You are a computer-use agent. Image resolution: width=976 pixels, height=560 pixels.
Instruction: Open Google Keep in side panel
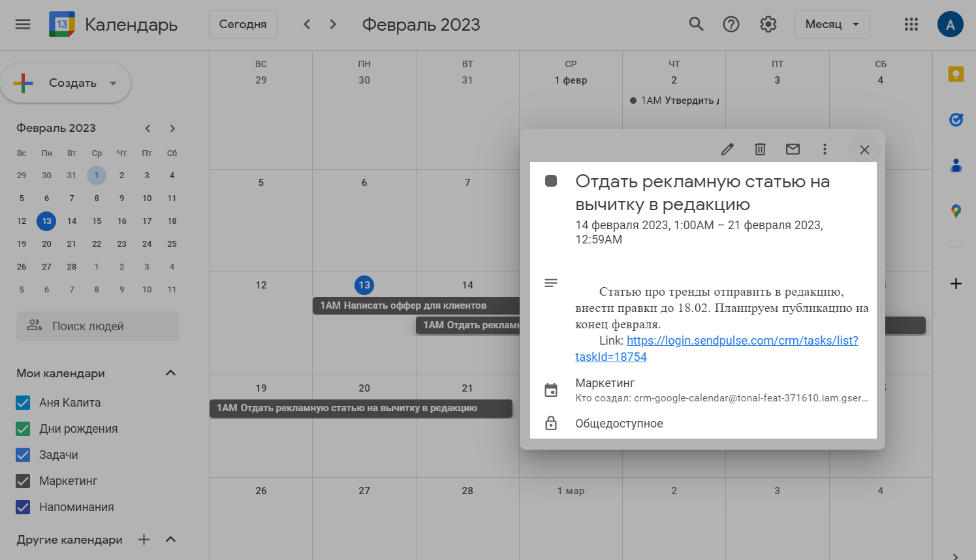(x=956, y=74)
